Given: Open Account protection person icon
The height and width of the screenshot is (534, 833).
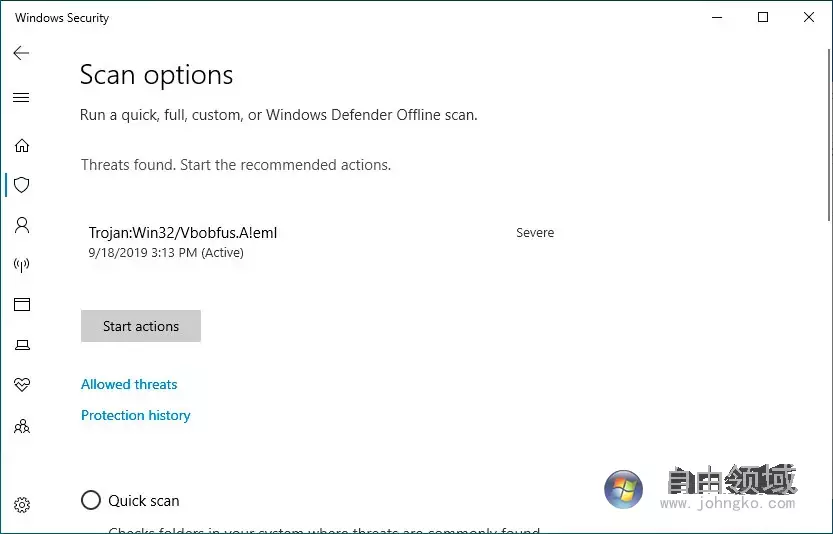Looking at the screenshot, I should (x=22, y=225).
